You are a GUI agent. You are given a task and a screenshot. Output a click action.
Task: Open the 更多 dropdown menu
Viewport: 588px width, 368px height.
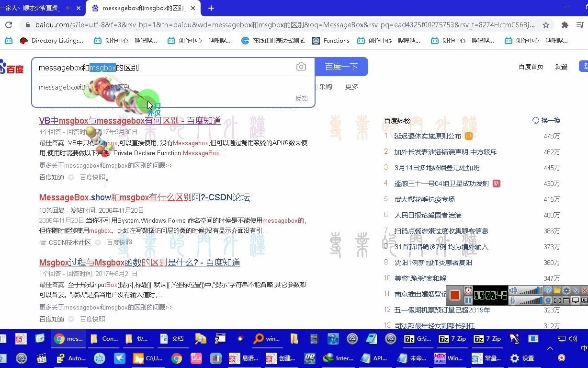pyautogui.click(x=351, y=86)
